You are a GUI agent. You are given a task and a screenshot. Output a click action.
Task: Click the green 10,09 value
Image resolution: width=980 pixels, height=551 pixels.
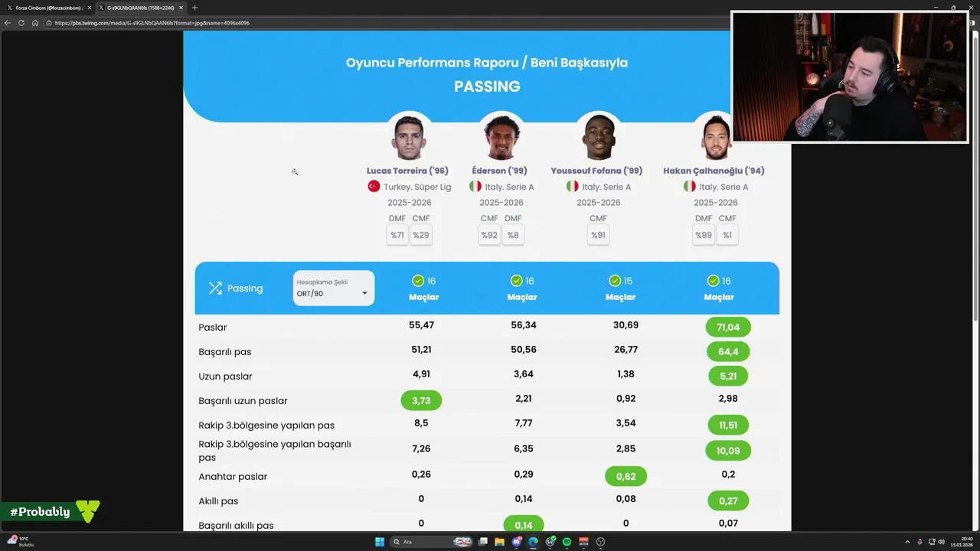tap(728, 452)
